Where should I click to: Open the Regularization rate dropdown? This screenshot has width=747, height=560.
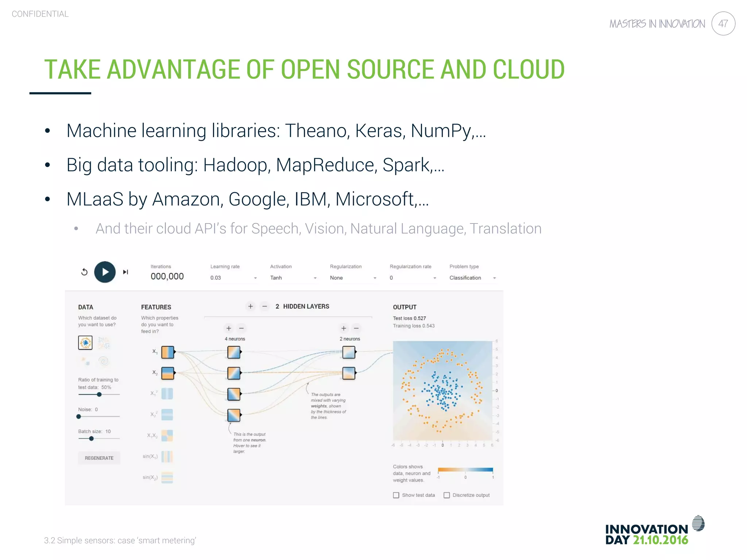point(413,278)
